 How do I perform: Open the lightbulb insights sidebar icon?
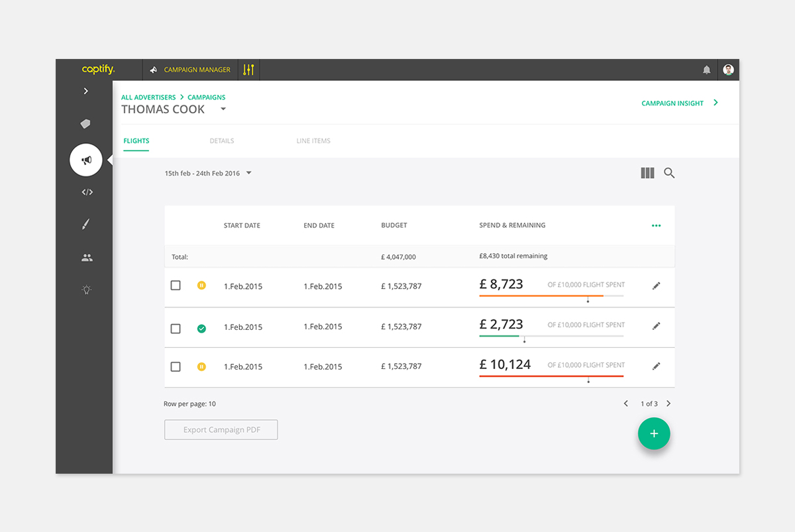coord(86,290)
